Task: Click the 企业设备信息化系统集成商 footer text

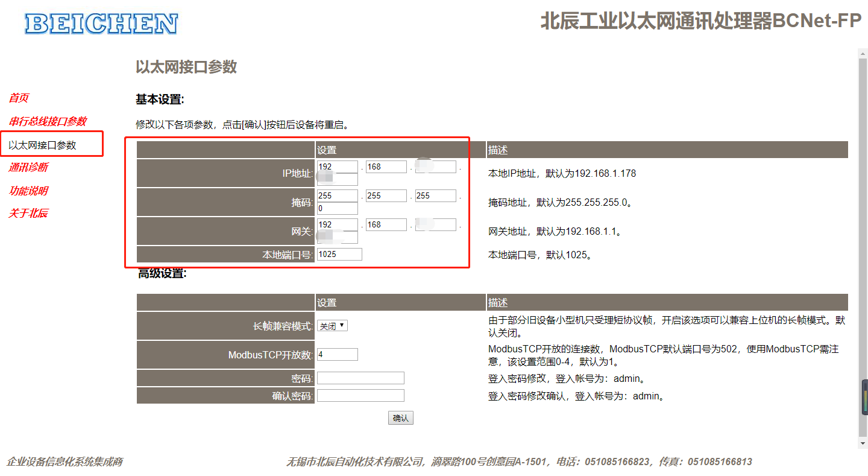Action: [65, 462]
